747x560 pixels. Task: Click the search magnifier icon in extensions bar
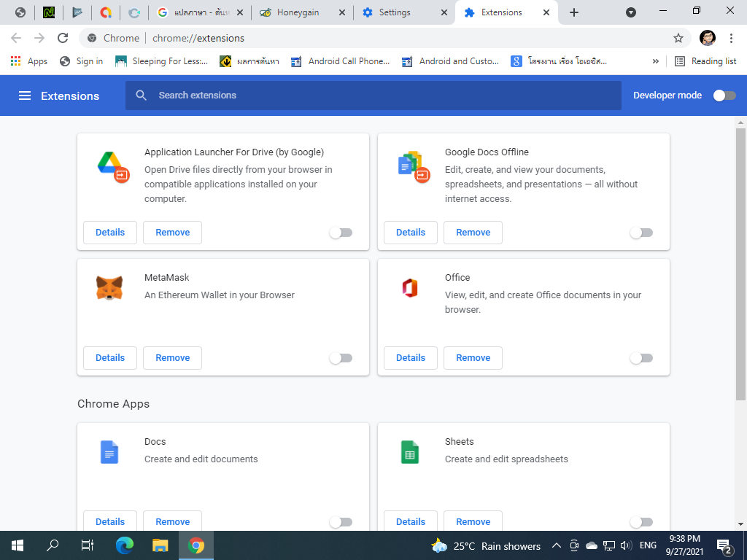point(141,96)
